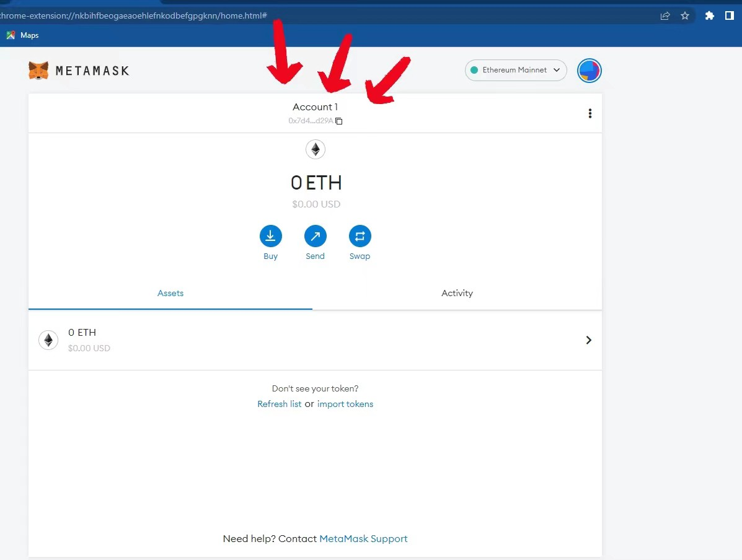Switch to the Assets tab

[x=170, y=293]
